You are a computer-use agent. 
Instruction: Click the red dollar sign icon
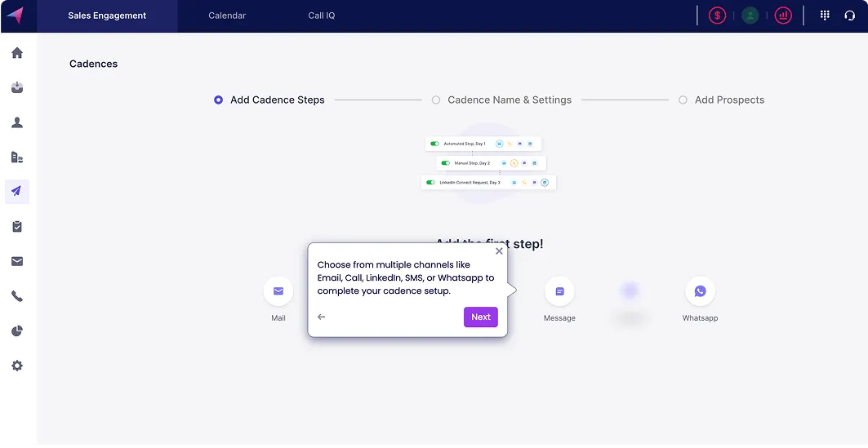coord(718,16)
